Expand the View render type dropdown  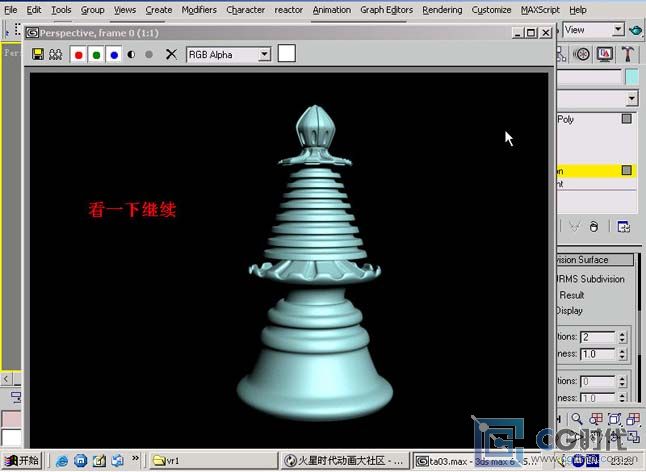coord(618,30)
